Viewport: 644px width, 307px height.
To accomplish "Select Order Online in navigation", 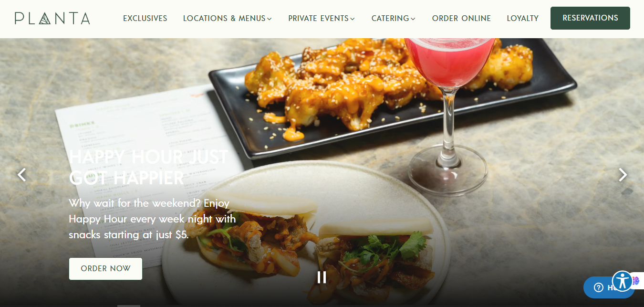I will (x=461, y=19).
